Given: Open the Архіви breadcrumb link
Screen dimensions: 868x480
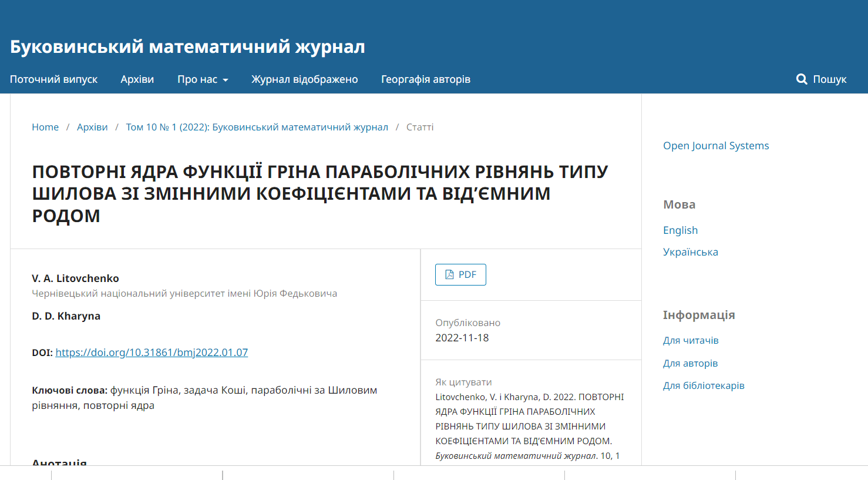Looking at the screenshot, I should tap(92, 127).
